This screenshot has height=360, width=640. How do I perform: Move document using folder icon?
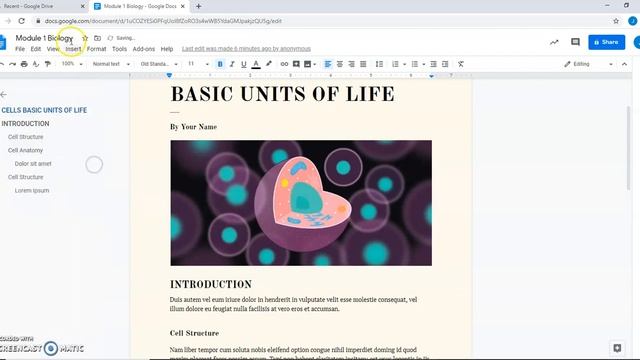coord(97,38)
